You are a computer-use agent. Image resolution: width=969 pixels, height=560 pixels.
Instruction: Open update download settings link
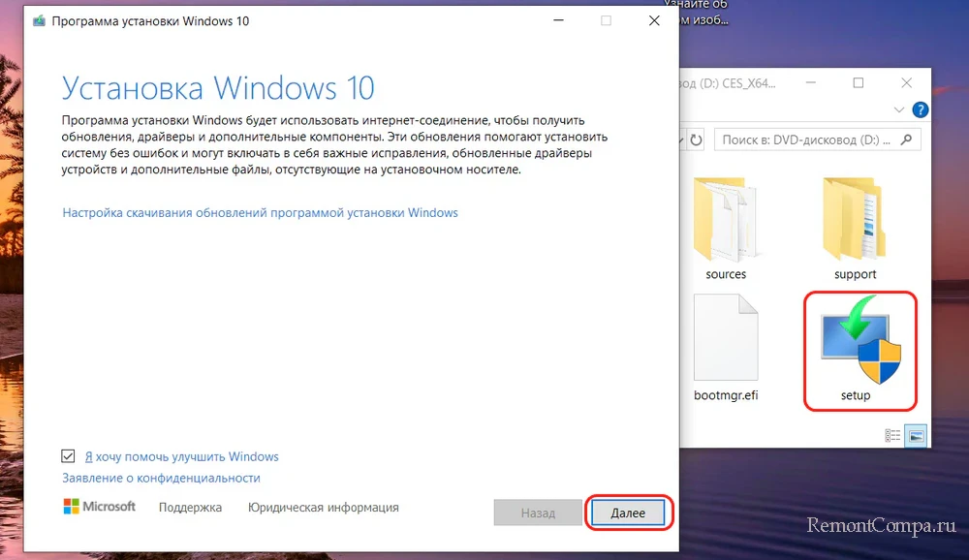pos(260,212)
